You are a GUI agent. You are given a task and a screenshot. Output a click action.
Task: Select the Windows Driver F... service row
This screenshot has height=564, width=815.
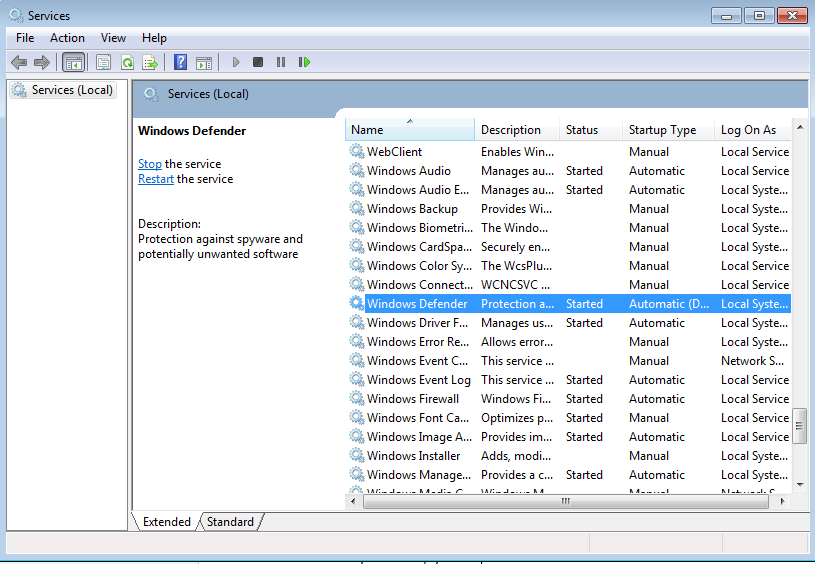(x=570, y=323)
